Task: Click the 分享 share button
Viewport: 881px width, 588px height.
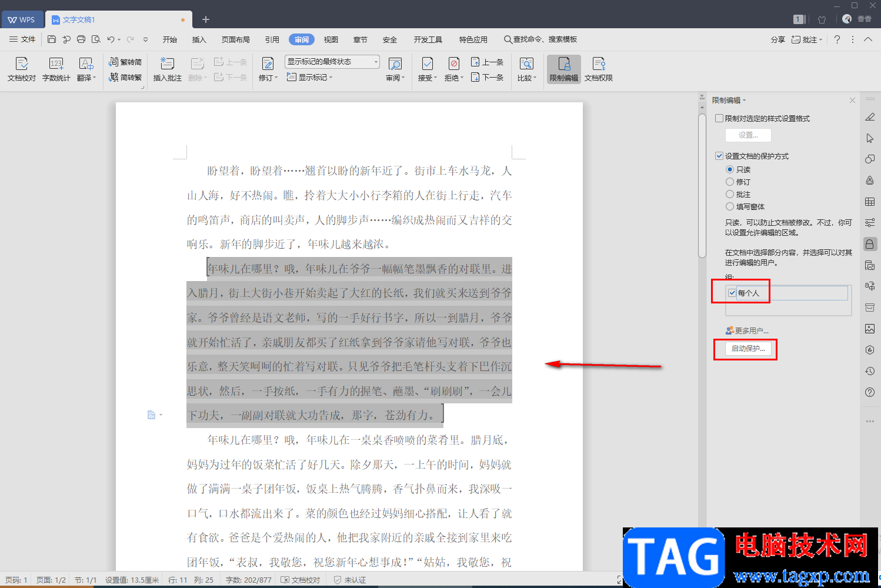Action: point(778,39)
